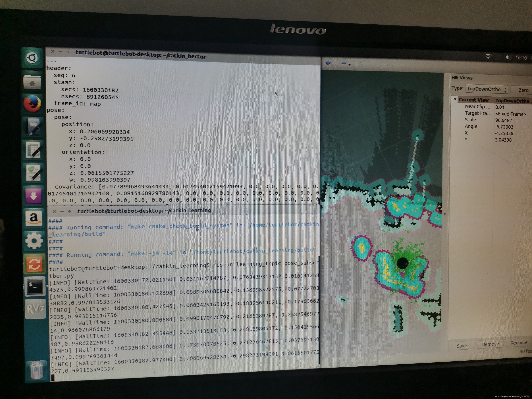Select the Target Frame Fixed Frame value
Viewport: 532px width, 399px height.
(x=510, y=114)
